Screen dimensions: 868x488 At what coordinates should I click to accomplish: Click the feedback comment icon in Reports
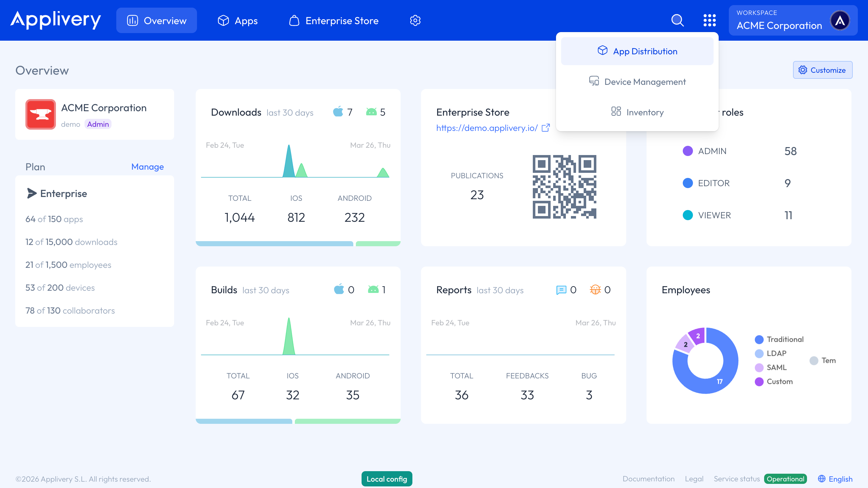(x=561, y=289)
